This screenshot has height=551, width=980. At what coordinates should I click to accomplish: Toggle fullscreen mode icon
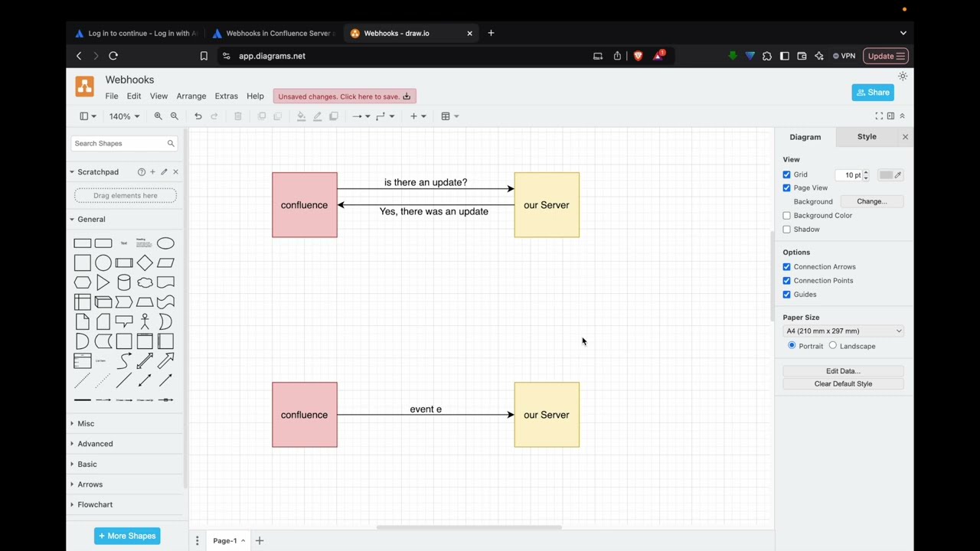click(x=879, y=116)
